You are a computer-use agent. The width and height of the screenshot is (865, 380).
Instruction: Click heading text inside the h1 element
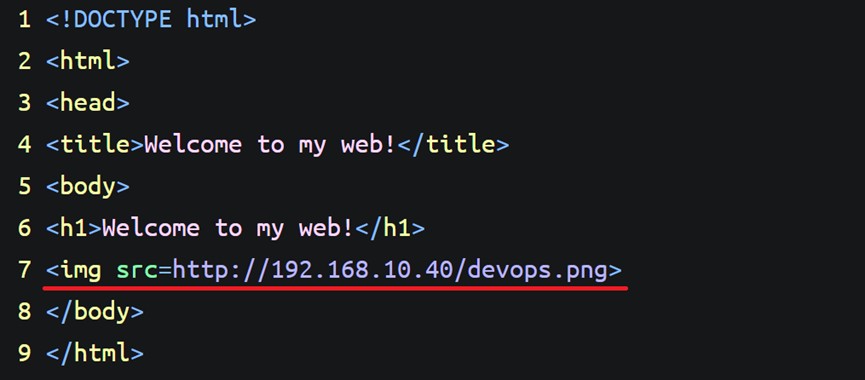(x=228, y=228)
